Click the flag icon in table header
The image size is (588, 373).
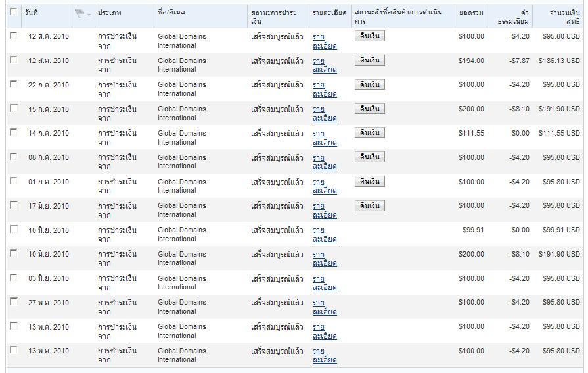(x=83, y=14)
